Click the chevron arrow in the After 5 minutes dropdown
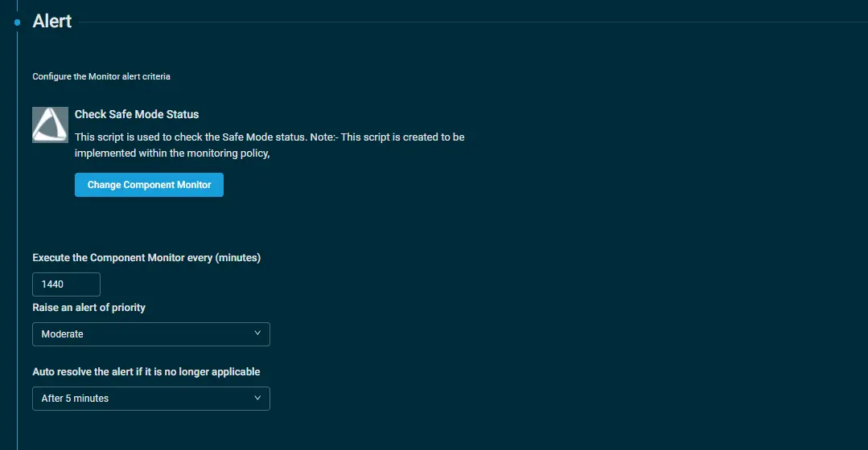Image resolution: width=868 pixels, height=450 pixels. tap(257, 398)
